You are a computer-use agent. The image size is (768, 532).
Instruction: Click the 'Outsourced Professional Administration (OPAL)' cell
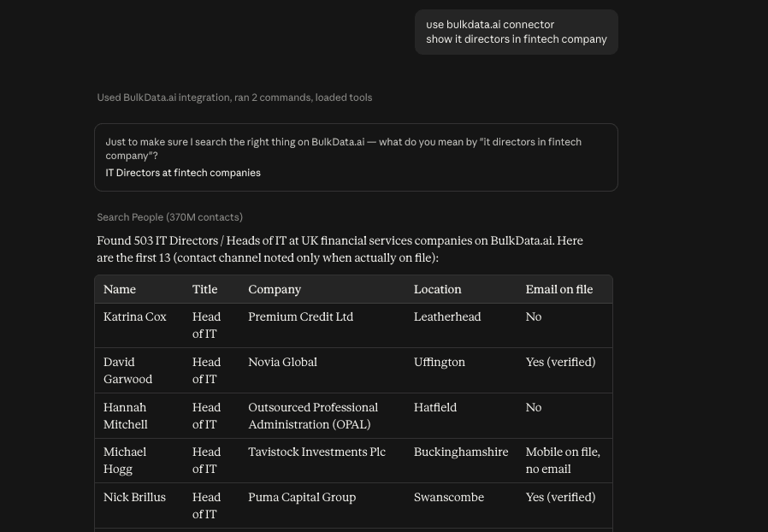click(x=313, y=416)
